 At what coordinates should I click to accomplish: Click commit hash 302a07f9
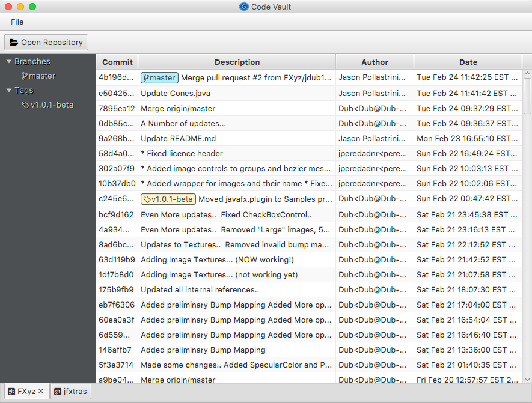(x=117, y=168)
